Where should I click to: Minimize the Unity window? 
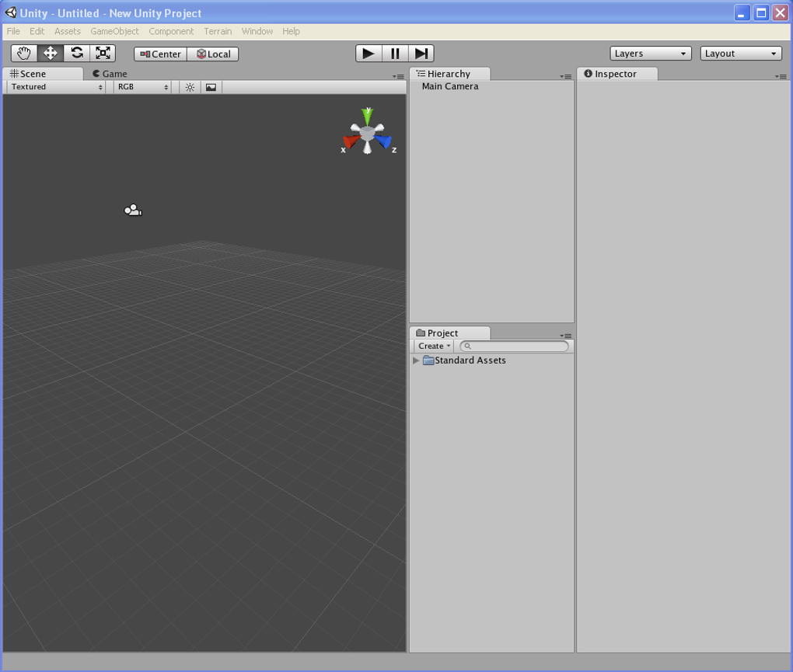pyautogui.click(x=742, y=12)
